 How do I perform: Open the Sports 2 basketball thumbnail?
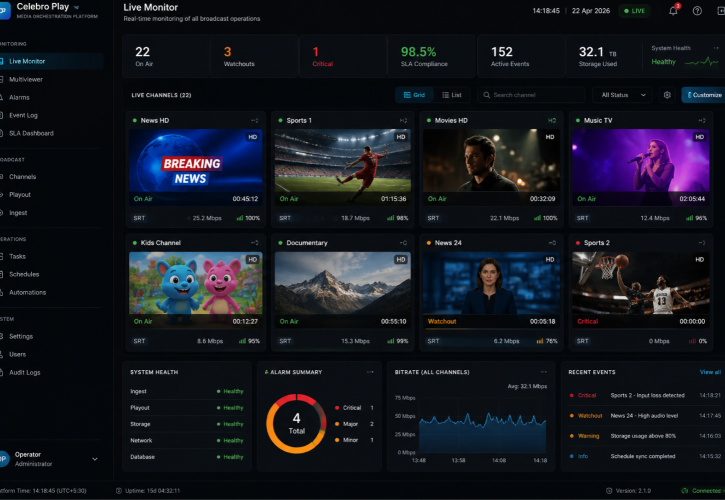[x=641, y=290]
